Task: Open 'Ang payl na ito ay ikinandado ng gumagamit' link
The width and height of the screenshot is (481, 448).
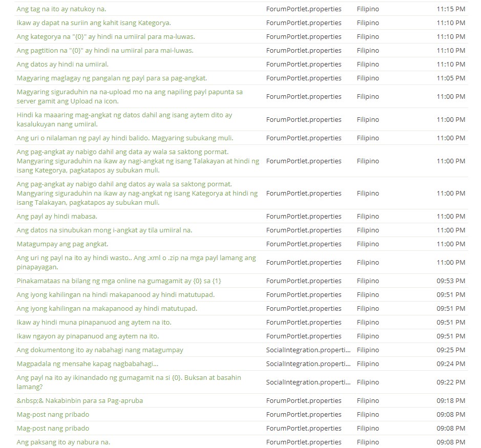Action: pyautogui.click(x=129, y=382)
